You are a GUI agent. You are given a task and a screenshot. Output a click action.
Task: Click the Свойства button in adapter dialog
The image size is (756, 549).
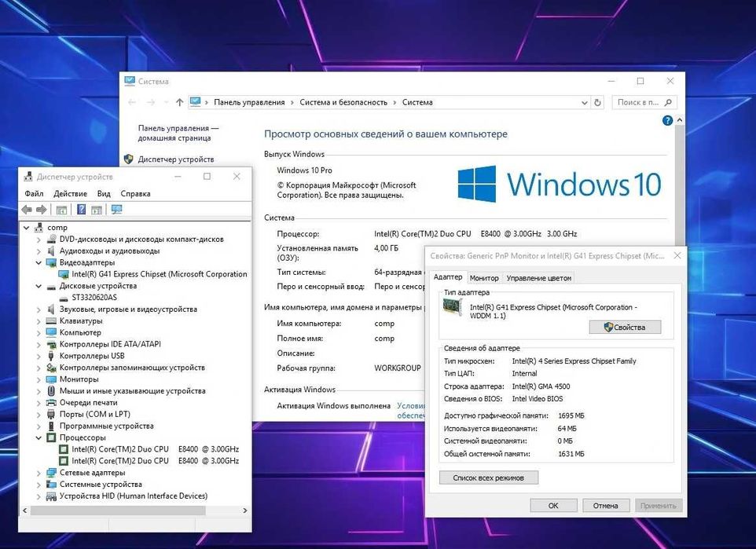[x=625, y=328]
